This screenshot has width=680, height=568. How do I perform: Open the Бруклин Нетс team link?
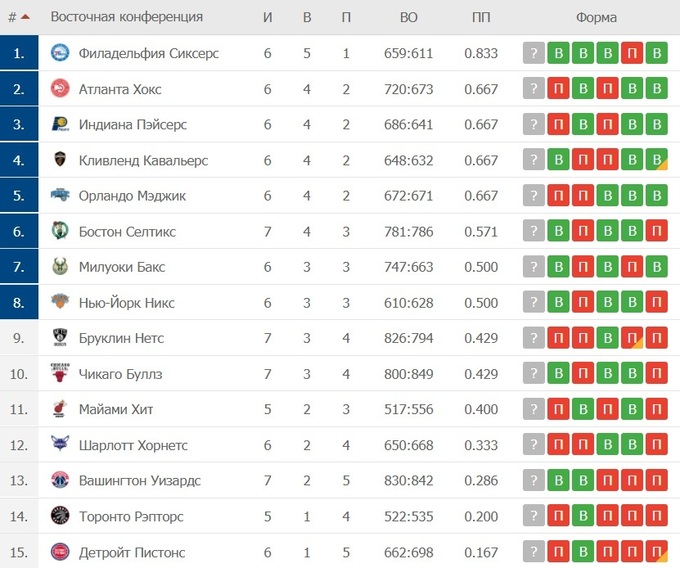coord(120,338)
